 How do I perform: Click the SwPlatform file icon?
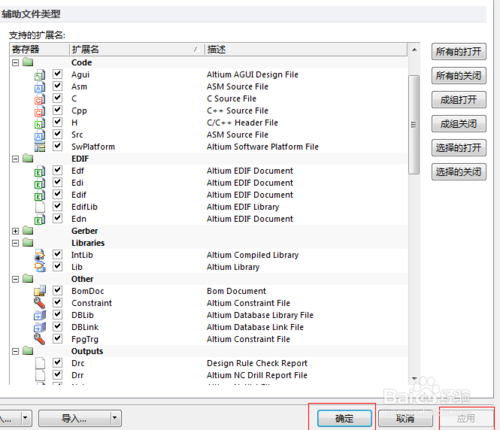40,147
